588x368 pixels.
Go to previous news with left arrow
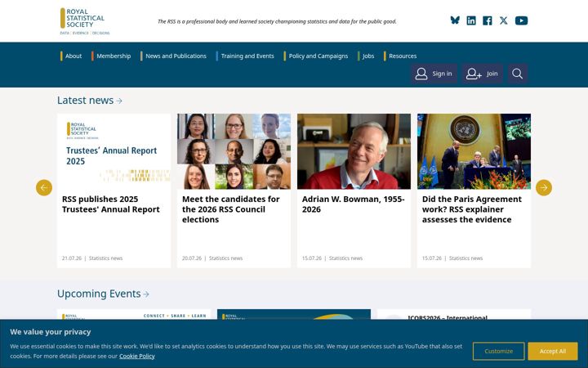pyautogui.click(x=44, y=187)
